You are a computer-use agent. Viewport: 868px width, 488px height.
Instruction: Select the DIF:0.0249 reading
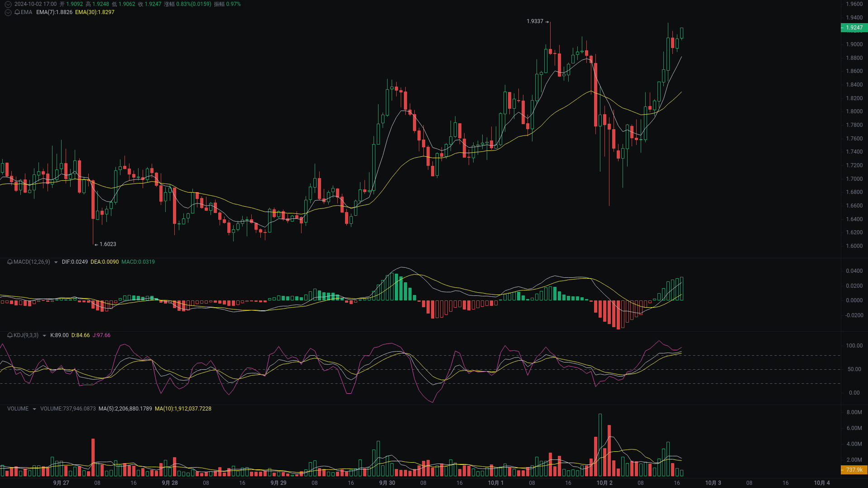[75, 262]
